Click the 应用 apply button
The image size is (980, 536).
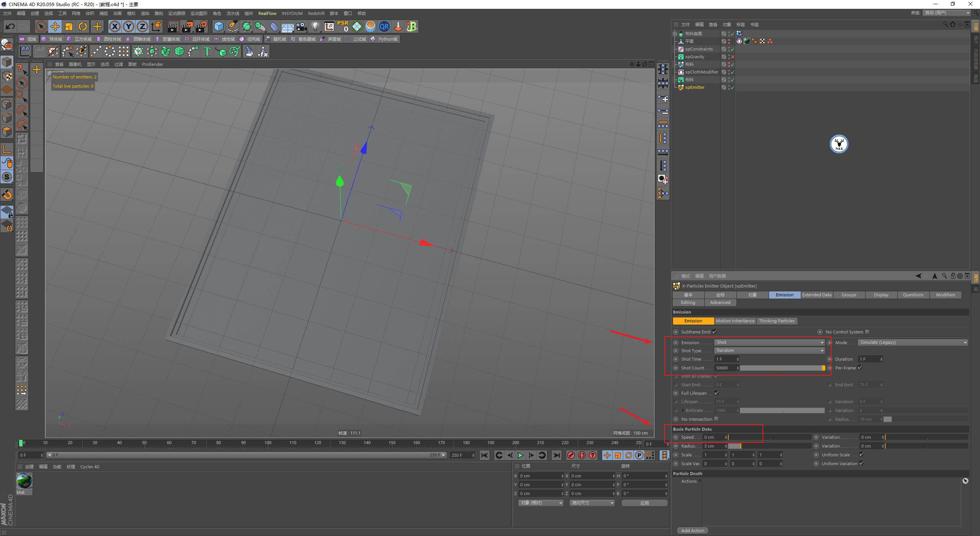click(645, 503)
